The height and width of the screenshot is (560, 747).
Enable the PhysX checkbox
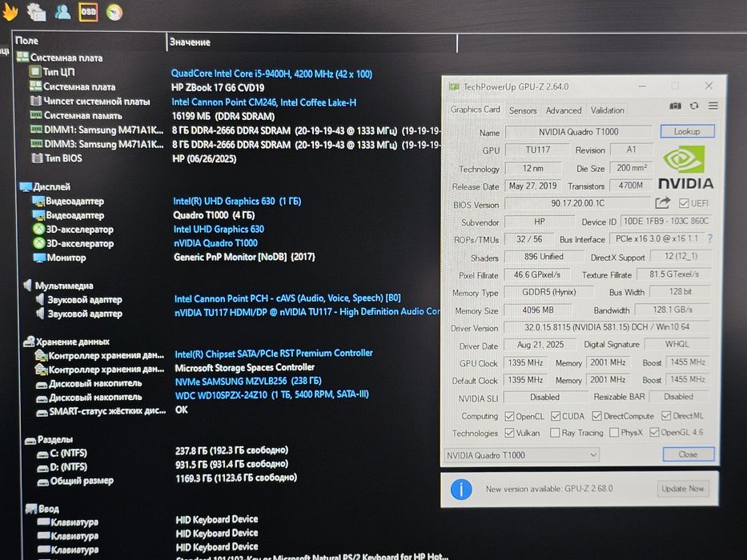coord(614,432)
